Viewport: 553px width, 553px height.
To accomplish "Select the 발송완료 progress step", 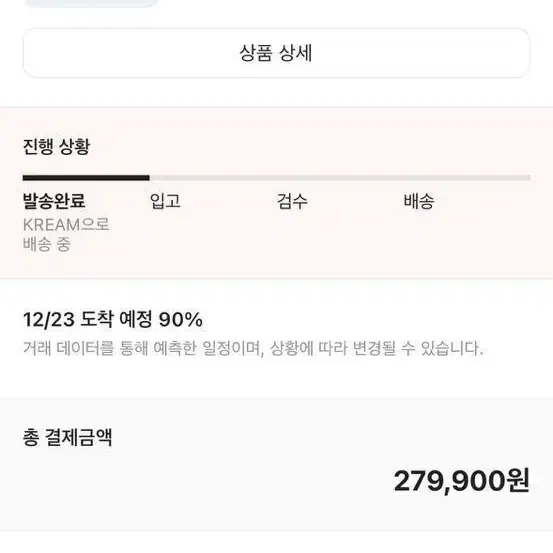I will (54, 201).
